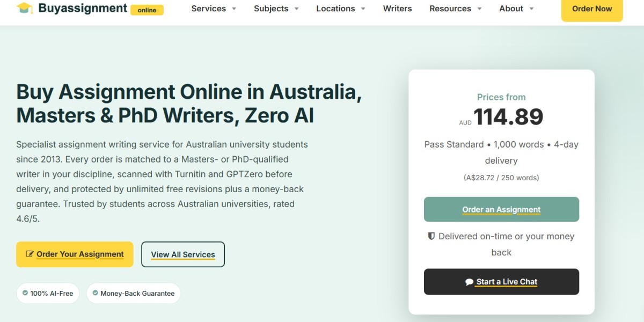Open the Writers page
Screen dimensions: 644x322
coord(398,9)
